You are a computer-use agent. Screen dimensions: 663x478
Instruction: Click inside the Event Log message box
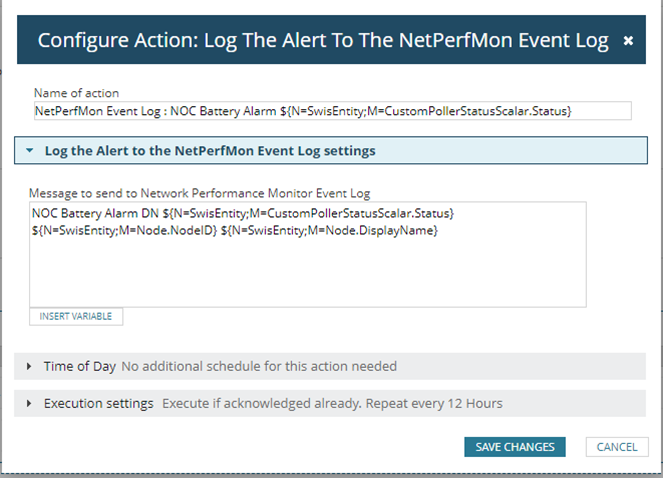307,270
